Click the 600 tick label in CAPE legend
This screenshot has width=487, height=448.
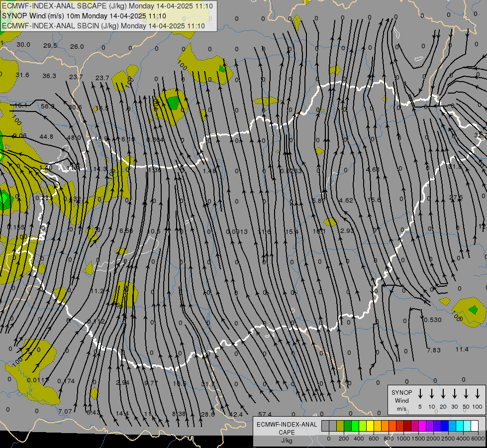point(374,439)
